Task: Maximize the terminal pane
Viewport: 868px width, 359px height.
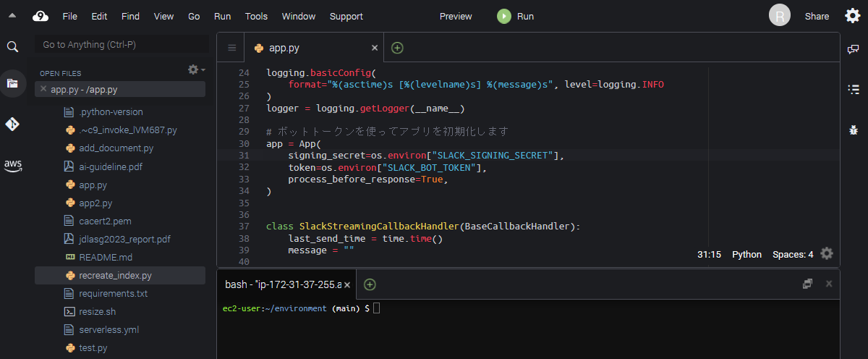Action: coord(807,284)
